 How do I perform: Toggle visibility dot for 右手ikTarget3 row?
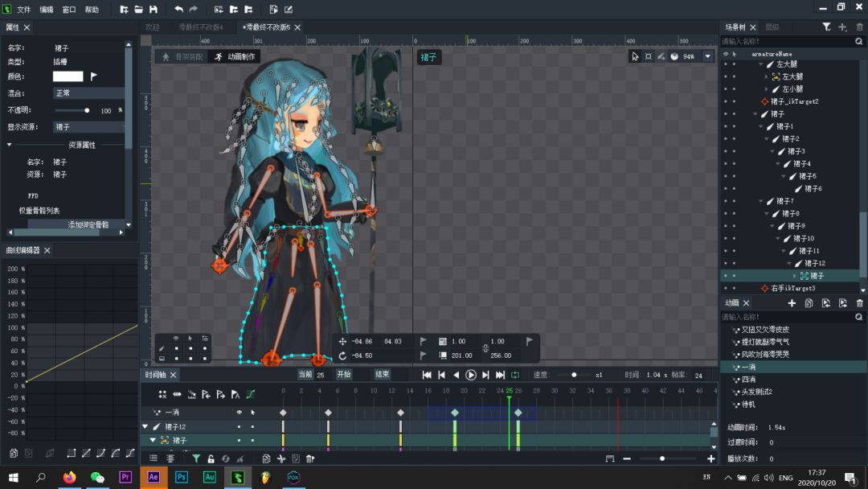726,288
